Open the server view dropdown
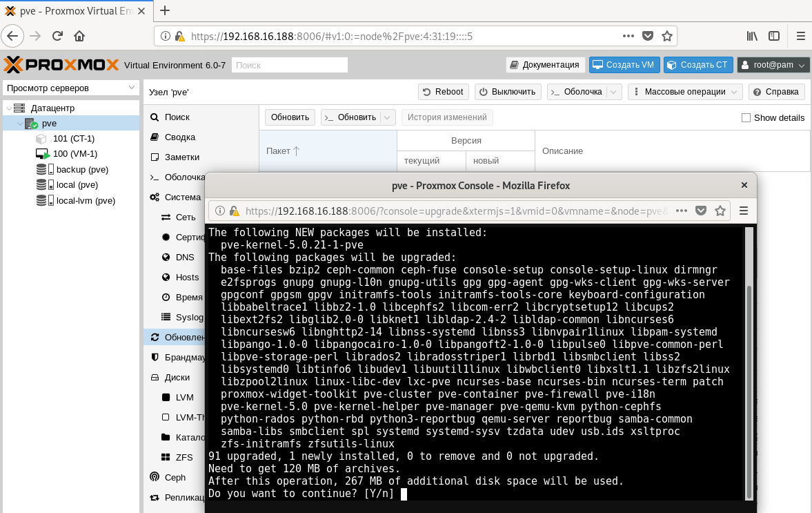Image resolution: width=812 pixels, height=513 pixels. click(x=71, y=88)
